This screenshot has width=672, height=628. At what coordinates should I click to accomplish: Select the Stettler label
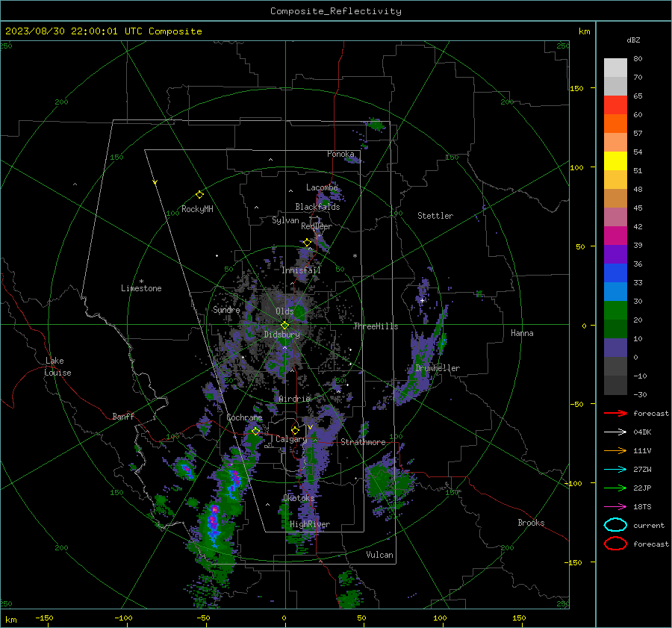point(435,216)
